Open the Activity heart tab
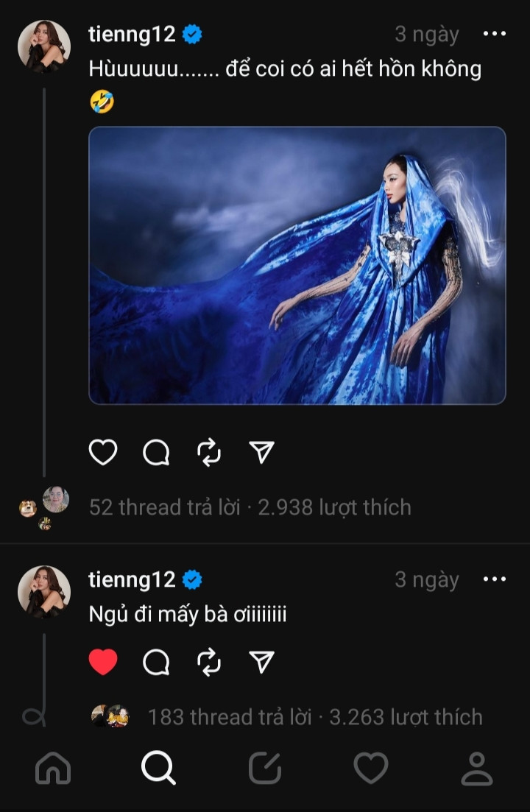 point(371,769)
